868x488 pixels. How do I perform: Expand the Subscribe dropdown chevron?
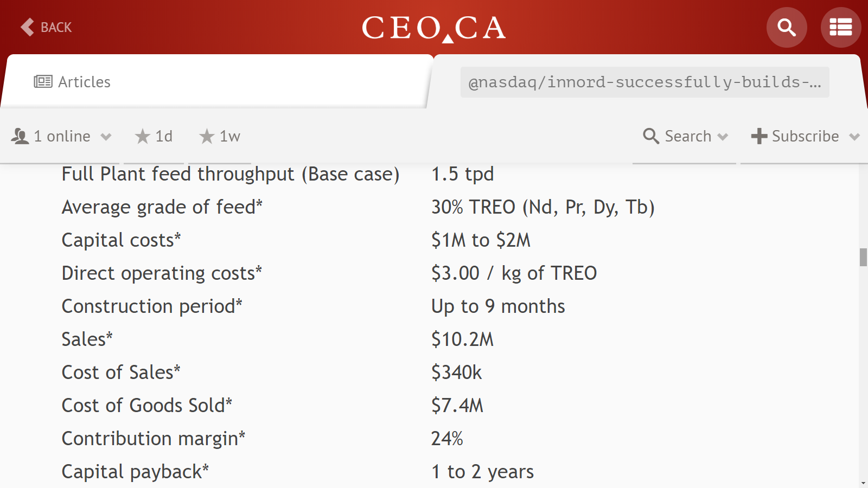pos(854,137)
